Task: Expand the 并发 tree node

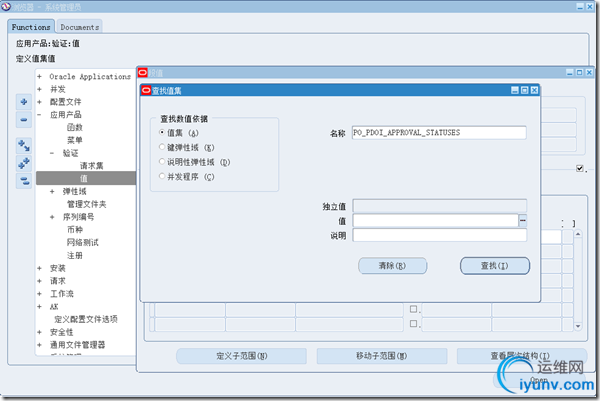Action: 39,89
